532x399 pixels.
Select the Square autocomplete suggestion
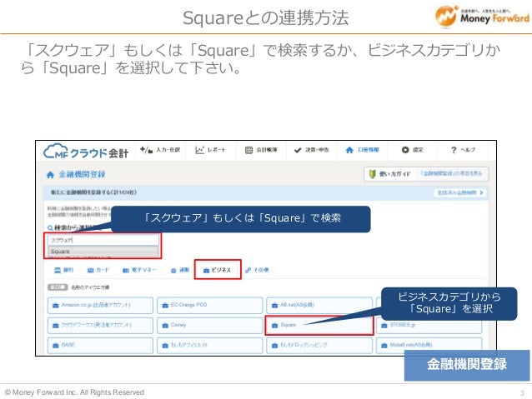click(x=103, y=252)
